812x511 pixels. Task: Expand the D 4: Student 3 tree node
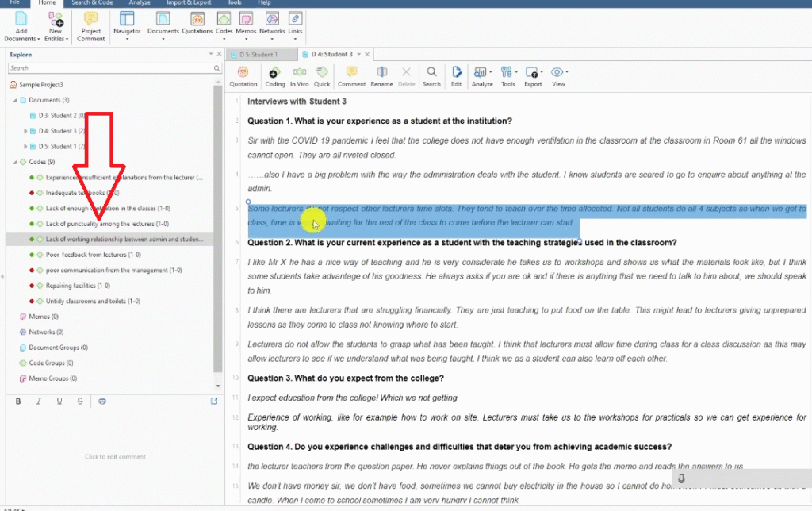(x=25, y=131)
